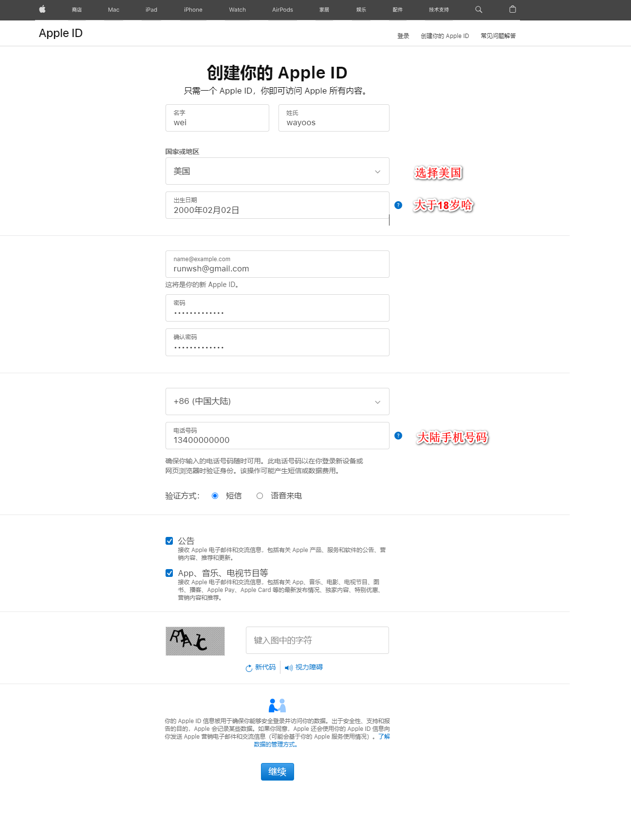Viewport: 631px width, 840px height.
Task: Click the privacy handshake people icon
Action: (x=278, y=705)
